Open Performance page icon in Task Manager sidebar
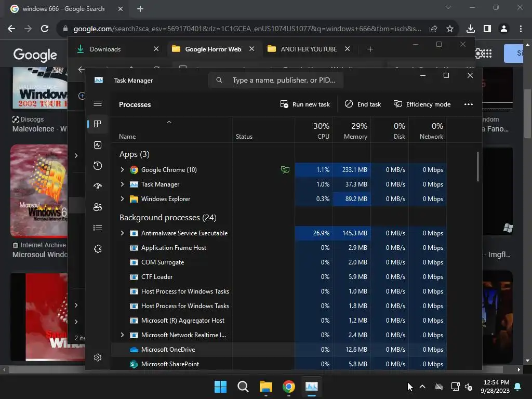 pos(98,145)
